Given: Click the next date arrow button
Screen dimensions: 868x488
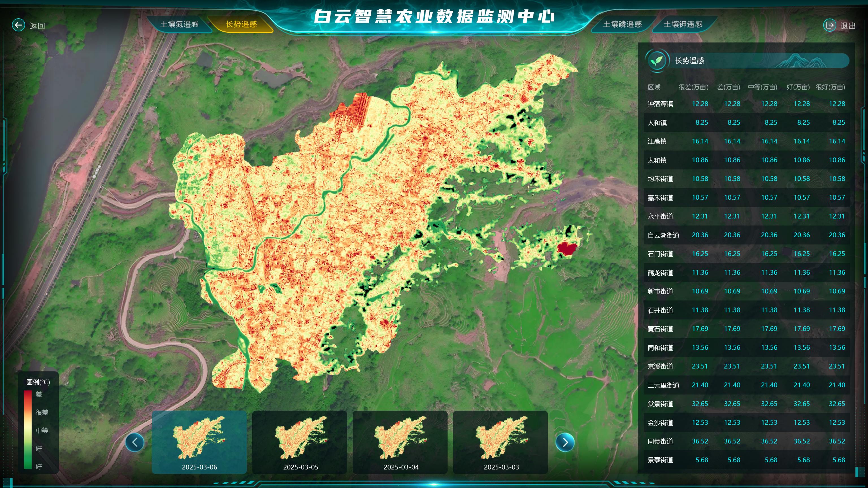Looking at the screenshot, I should (565, 442).
